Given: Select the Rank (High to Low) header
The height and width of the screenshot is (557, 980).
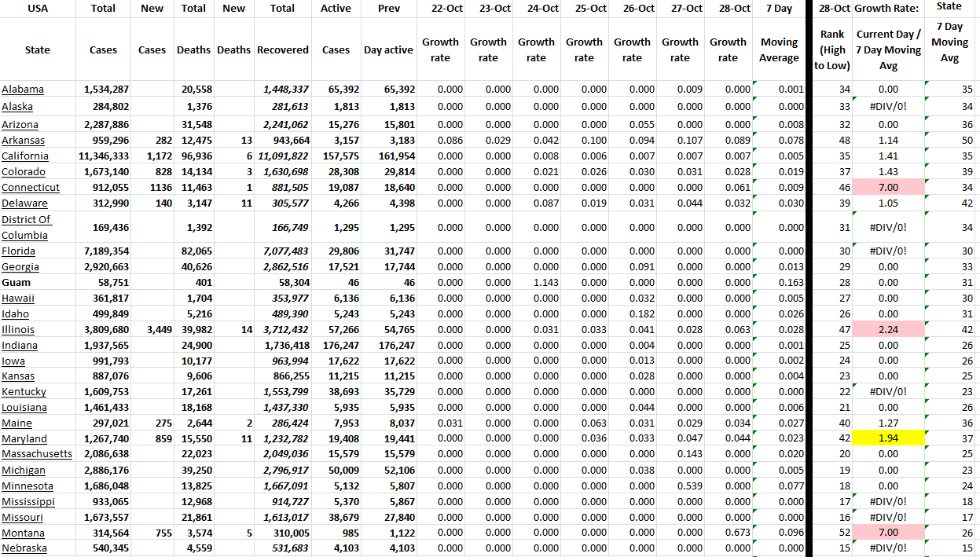Looking at the screenshot, I should tap(831, 49).
